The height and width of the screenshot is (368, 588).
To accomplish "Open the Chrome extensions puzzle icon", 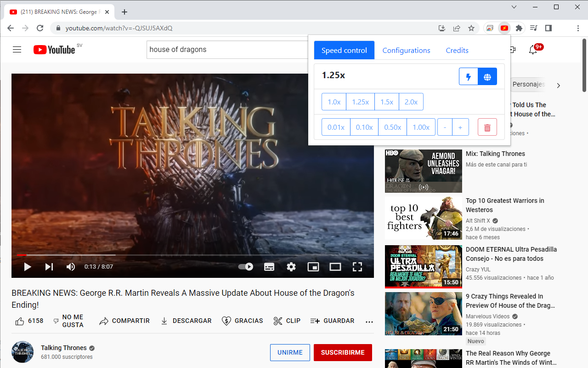I will pyautogui.click(x=519, y=28).
